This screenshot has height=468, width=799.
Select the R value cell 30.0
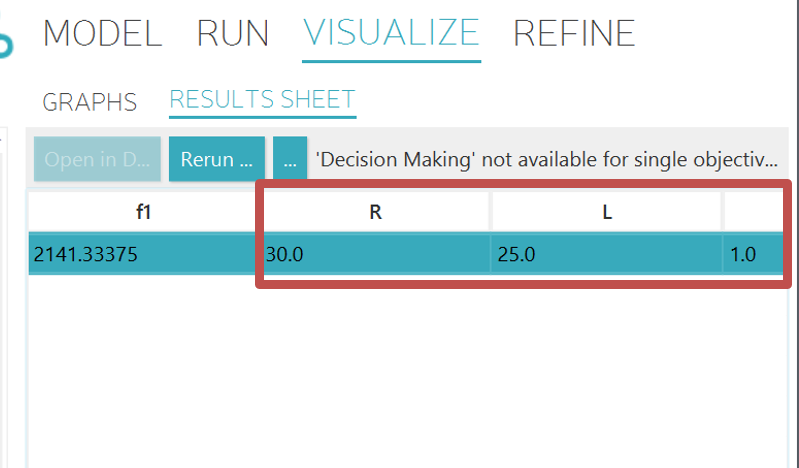coord(375,254)
